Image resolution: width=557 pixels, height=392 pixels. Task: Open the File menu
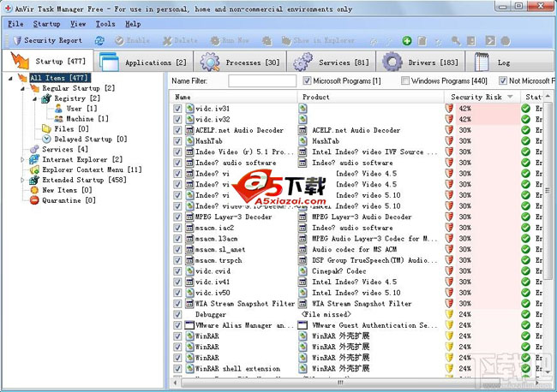[15, 24]
